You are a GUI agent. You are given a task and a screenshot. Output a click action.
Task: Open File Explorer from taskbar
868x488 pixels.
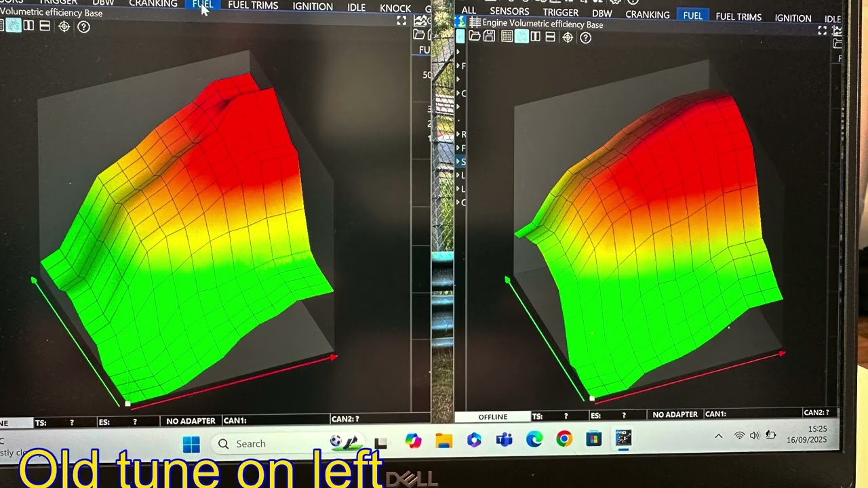(x=443, y=441)
